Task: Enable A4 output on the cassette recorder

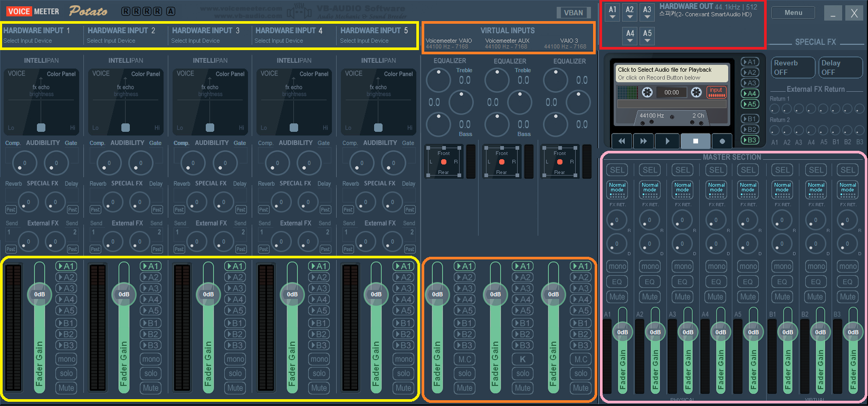Action: (x=750, y=93)
